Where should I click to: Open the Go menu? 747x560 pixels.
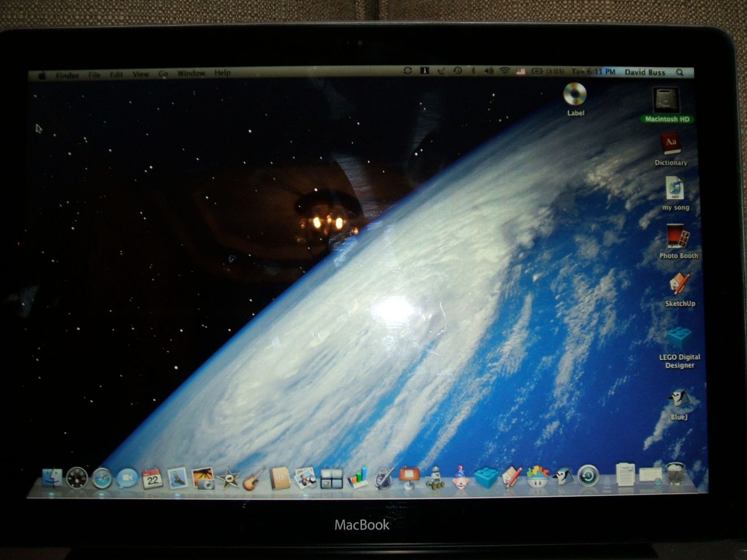click(162, 73)
